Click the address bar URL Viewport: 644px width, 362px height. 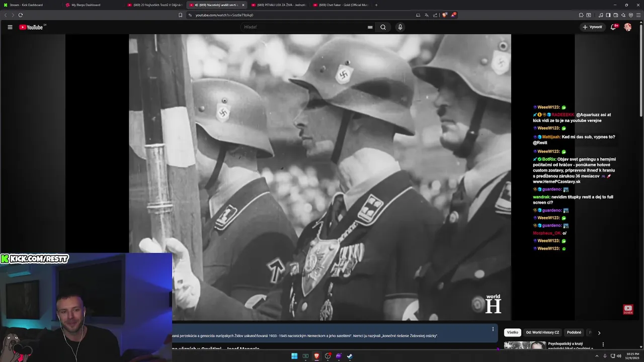tap(224, 15)
